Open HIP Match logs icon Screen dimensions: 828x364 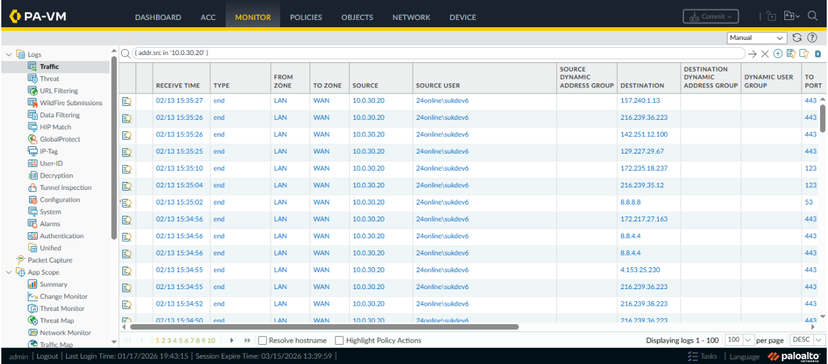[x=32, y=127]
